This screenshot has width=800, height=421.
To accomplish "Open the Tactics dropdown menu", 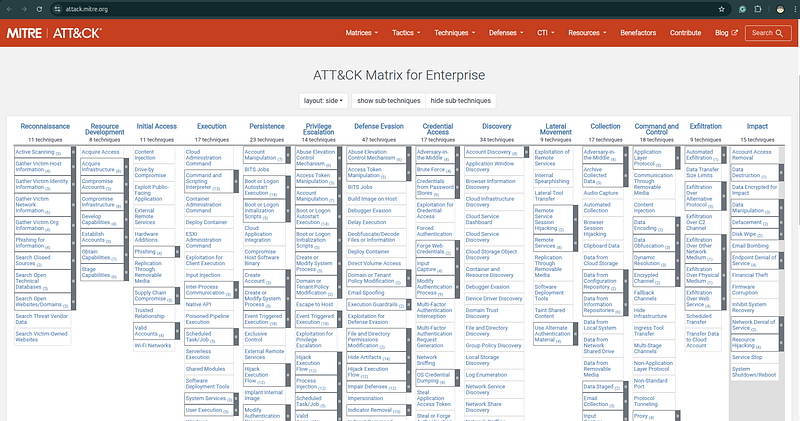I will (406, 33).
